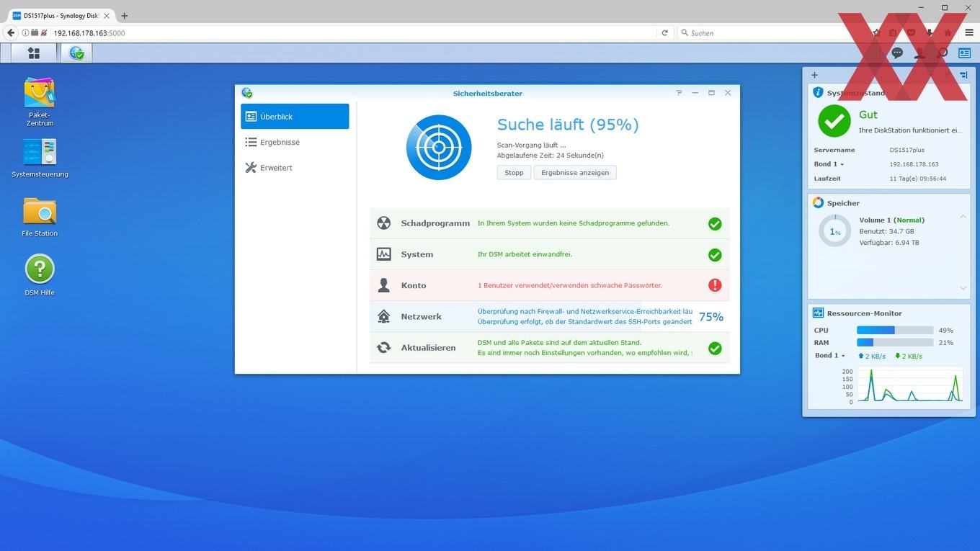Click 'Volume 1 (Normal)' text

pos(891,220)
